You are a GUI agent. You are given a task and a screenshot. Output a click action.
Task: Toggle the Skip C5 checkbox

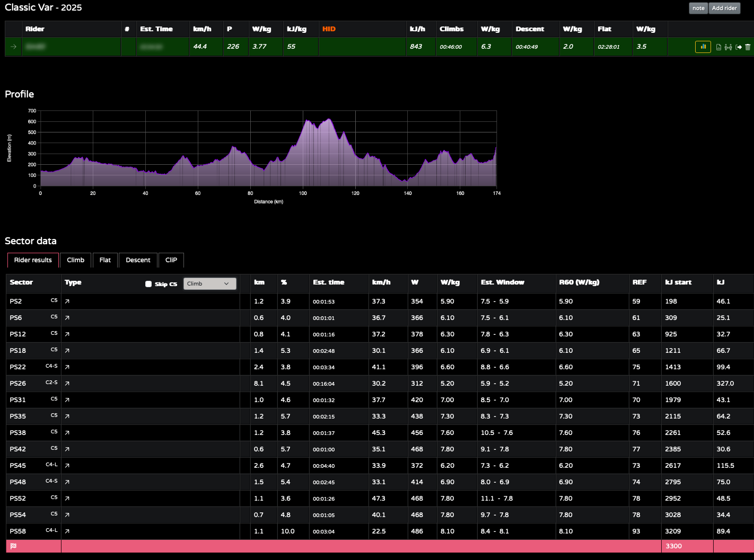148,284
